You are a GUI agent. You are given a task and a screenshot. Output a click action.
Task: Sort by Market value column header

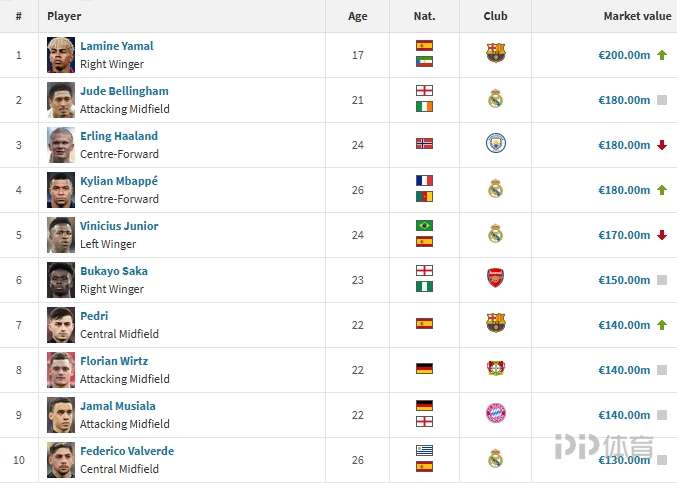tap(637, 16)
